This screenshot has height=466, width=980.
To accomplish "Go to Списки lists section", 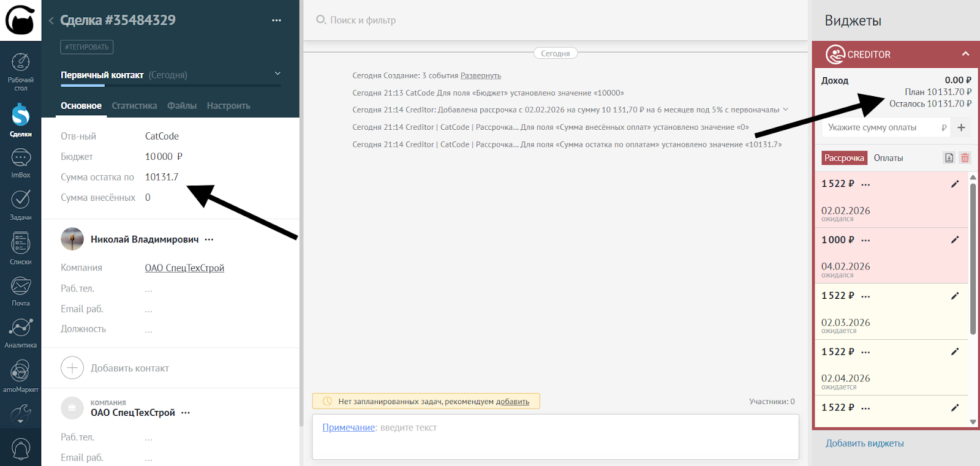I will (21, 248).
